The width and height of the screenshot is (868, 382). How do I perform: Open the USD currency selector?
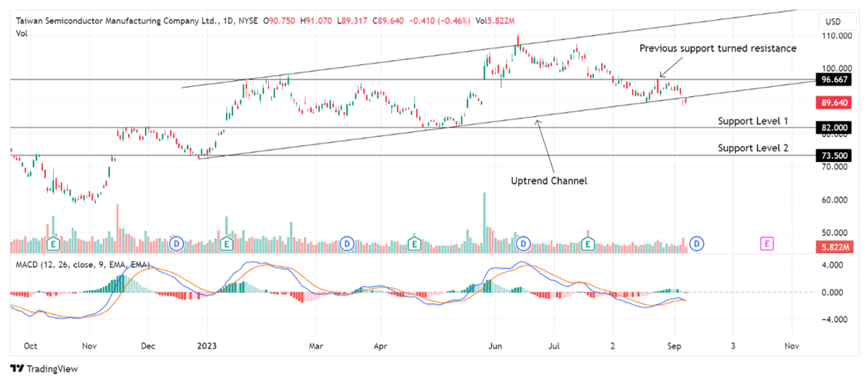coord(837,22)
